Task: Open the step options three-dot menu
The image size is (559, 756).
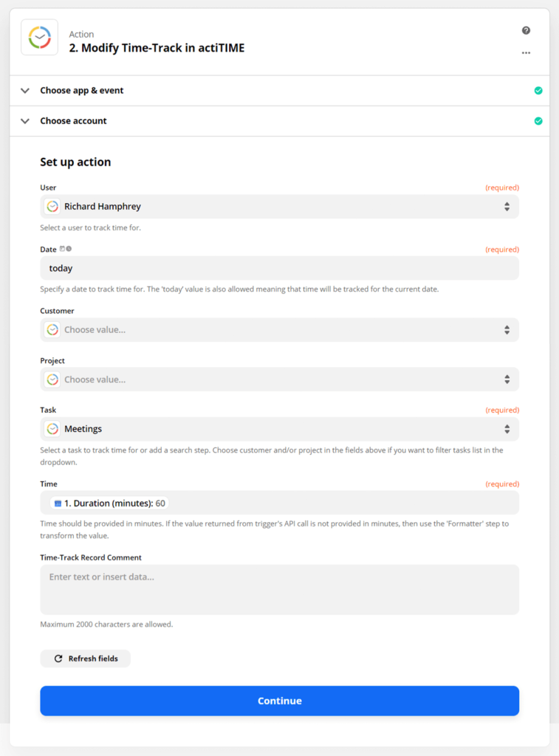Action: pos(526,53)
